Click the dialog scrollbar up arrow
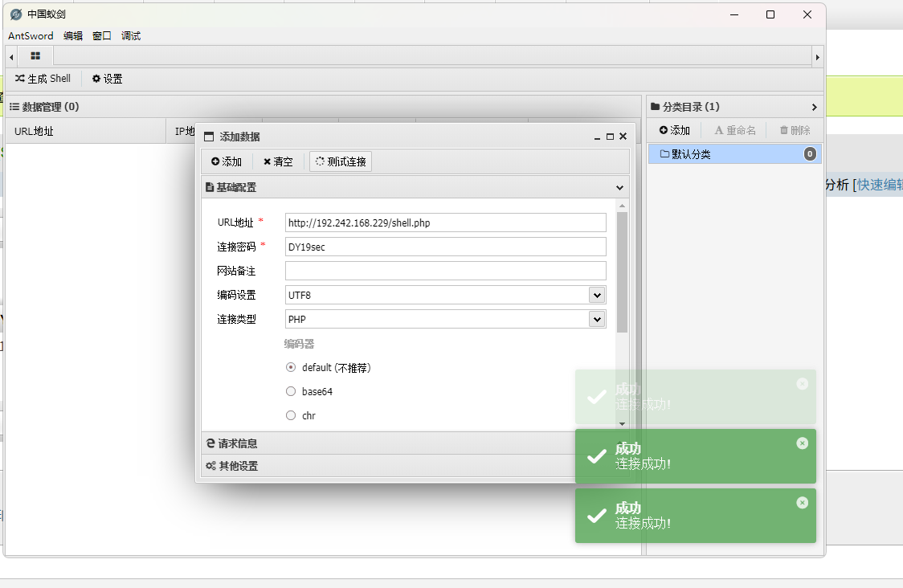Viewport: 903px width, 588px height. (622, 206)
